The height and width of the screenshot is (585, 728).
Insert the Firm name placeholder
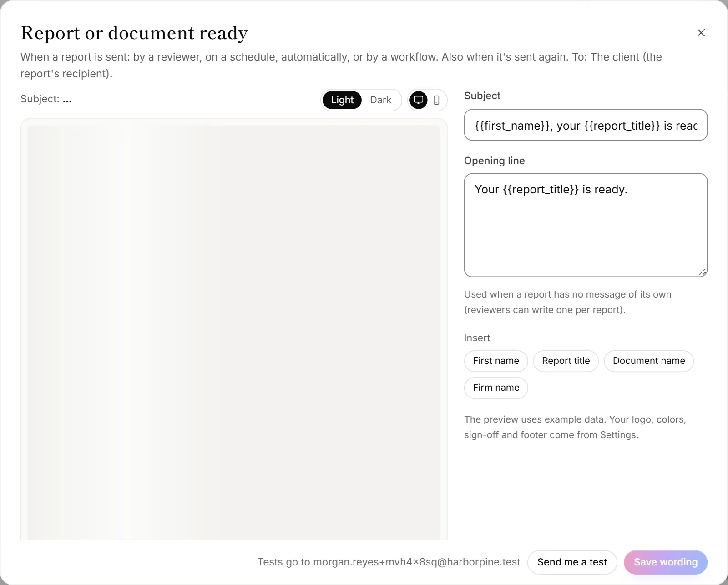coord(496,388)
